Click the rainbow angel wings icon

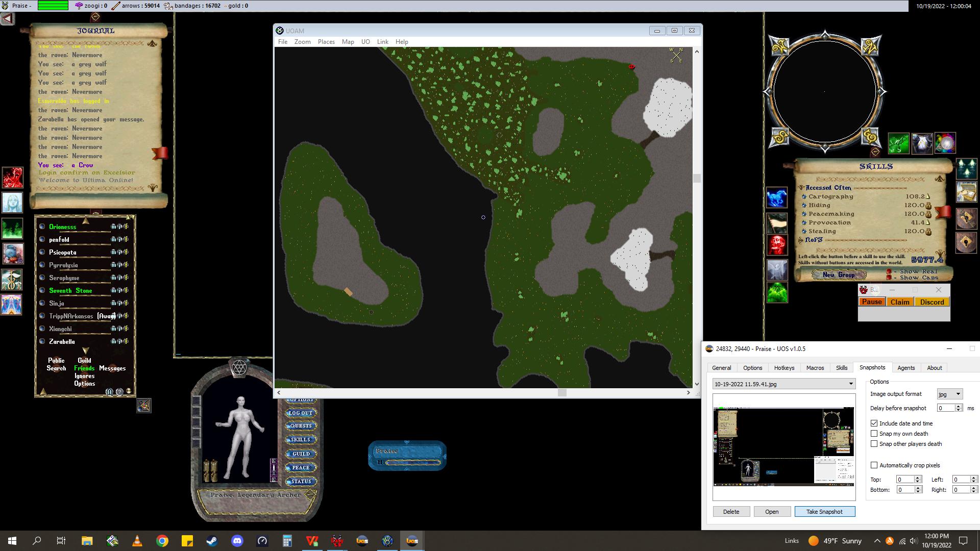[x=12, y=305]
